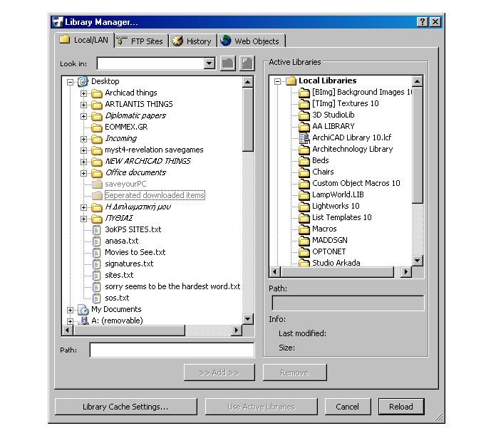Click the EOMMEX.GR folder icon
Screen dimensions: 486x448
(x=97, y=127)
